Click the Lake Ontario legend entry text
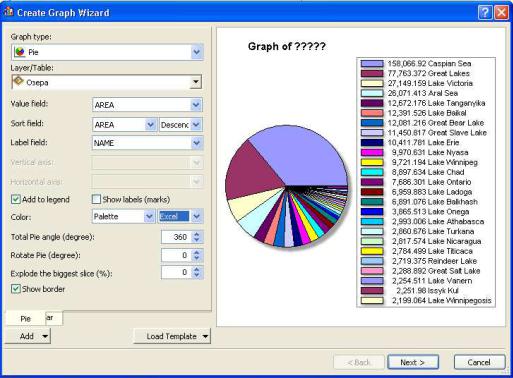This screenshot has height=378, width=513. tap(431, 182)
